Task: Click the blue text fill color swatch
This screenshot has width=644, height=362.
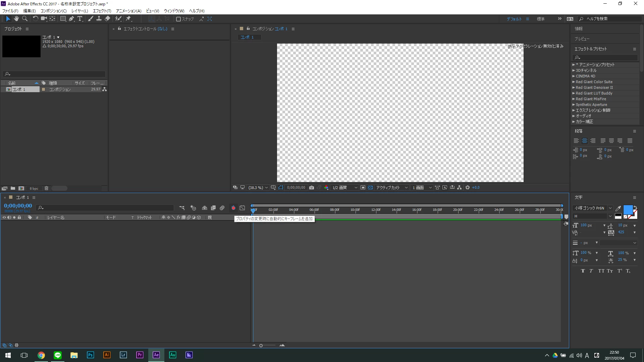Action: click(628, 210)
